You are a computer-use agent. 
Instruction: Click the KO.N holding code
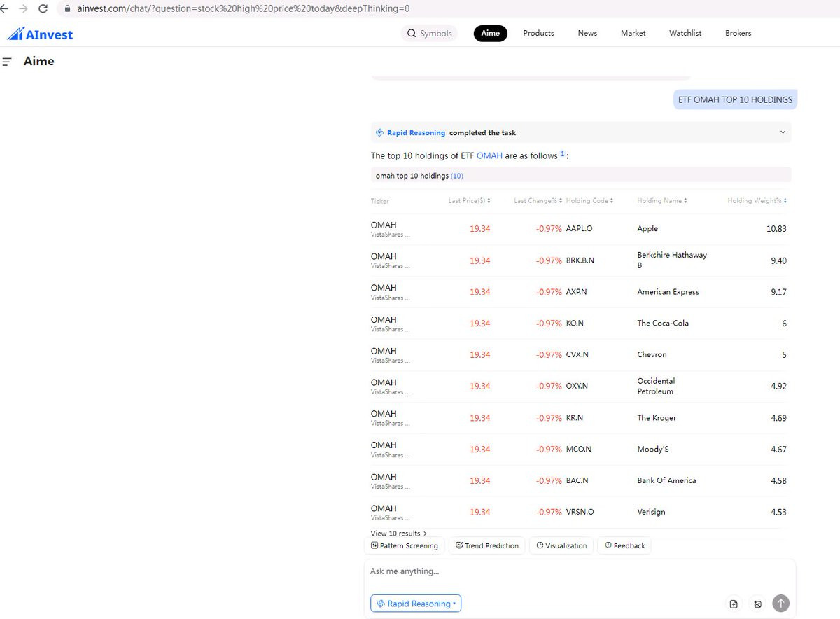(575, 324)
